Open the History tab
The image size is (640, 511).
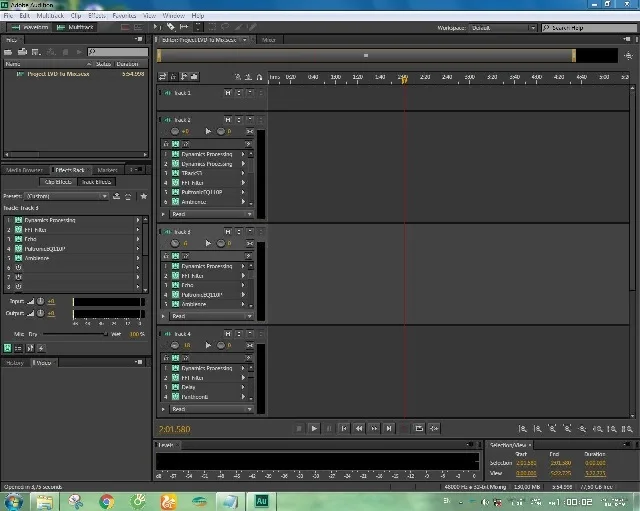[15, 363]
